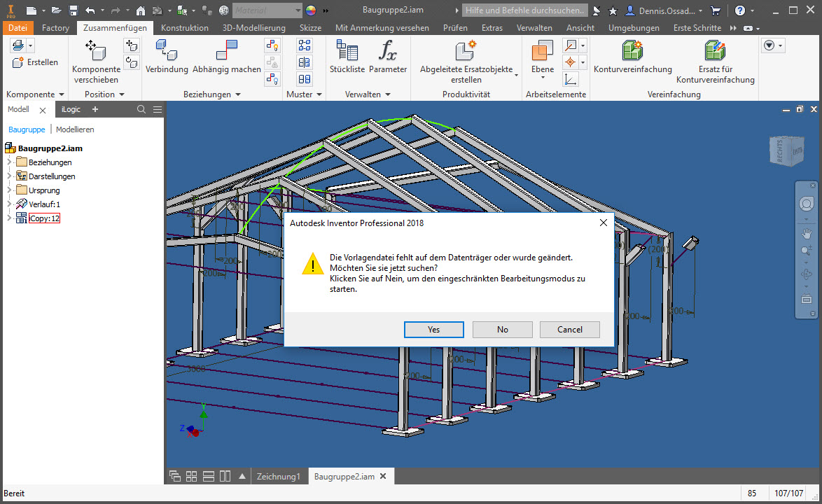Create a new Ebene work plane
The height and width of the screenshot is (504, 822).
click(541, 56)
